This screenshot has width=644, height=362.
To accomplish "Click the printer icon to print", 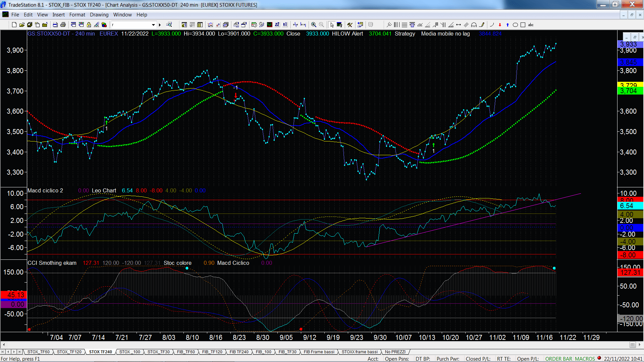I will point(63,25).
